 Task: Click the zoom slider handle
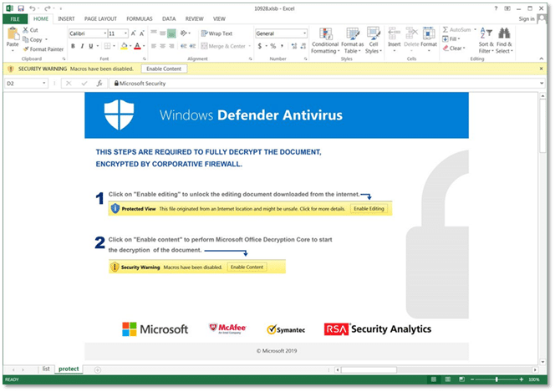click(x=496, y=379)
